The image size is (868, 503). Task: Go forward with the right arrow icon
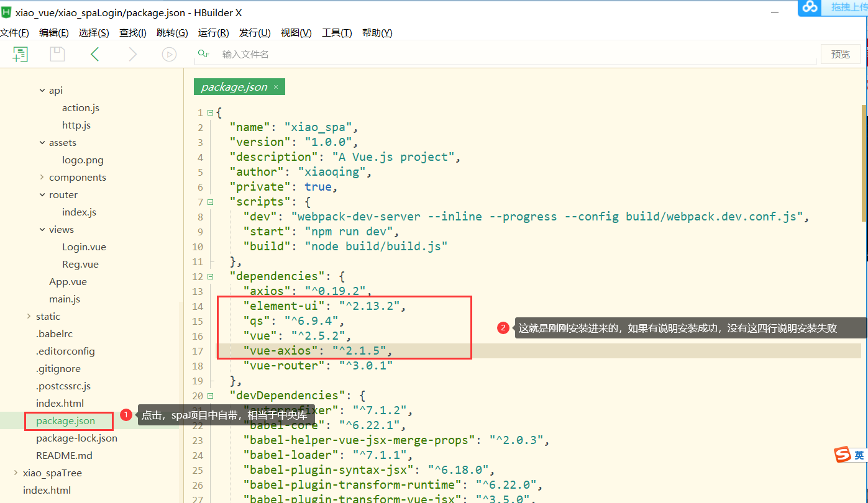pos(132,54)
